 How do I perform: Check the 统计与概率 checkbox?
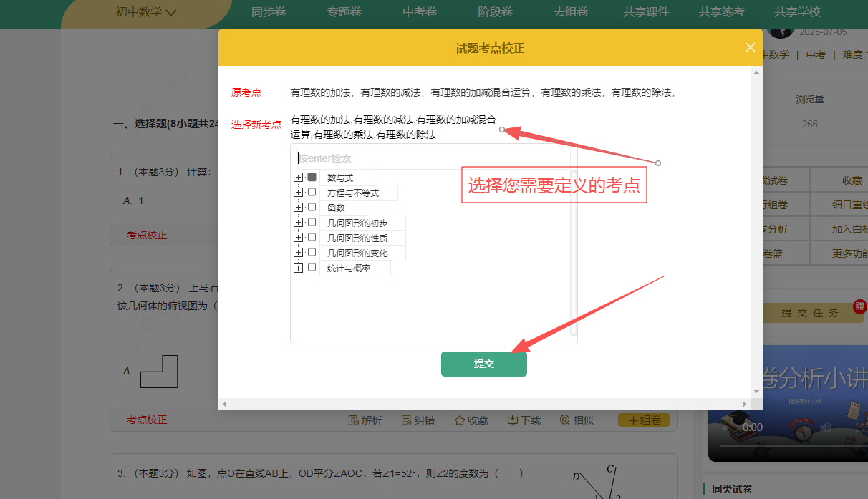312,267
